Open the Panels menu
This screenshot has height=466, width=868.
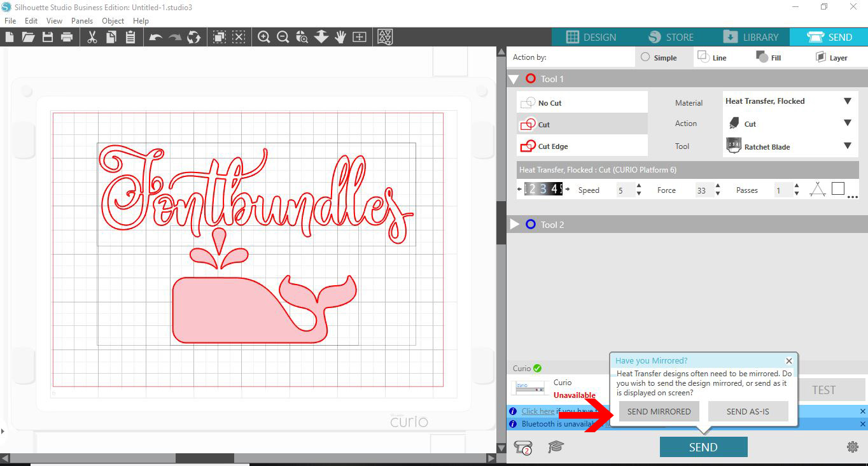(82, 21)
